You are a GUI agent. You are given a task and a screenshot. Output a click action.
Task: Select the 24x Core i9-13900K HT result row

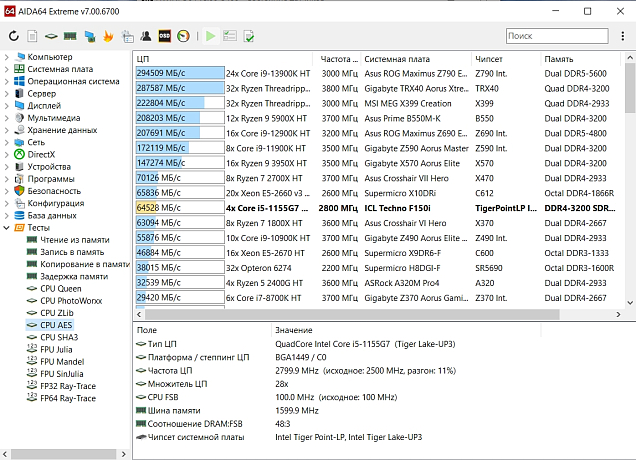pos(270,73)
